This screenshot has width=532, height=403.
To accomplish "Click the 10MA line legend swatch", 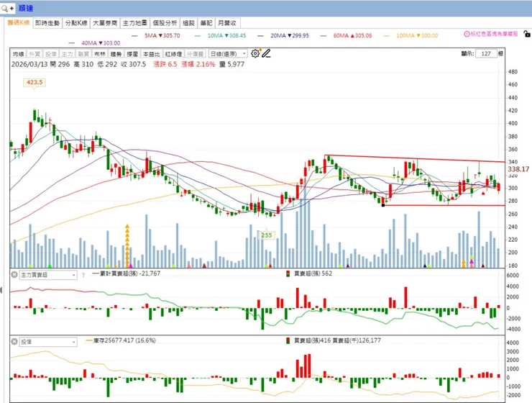I will (x=198, y=36).
